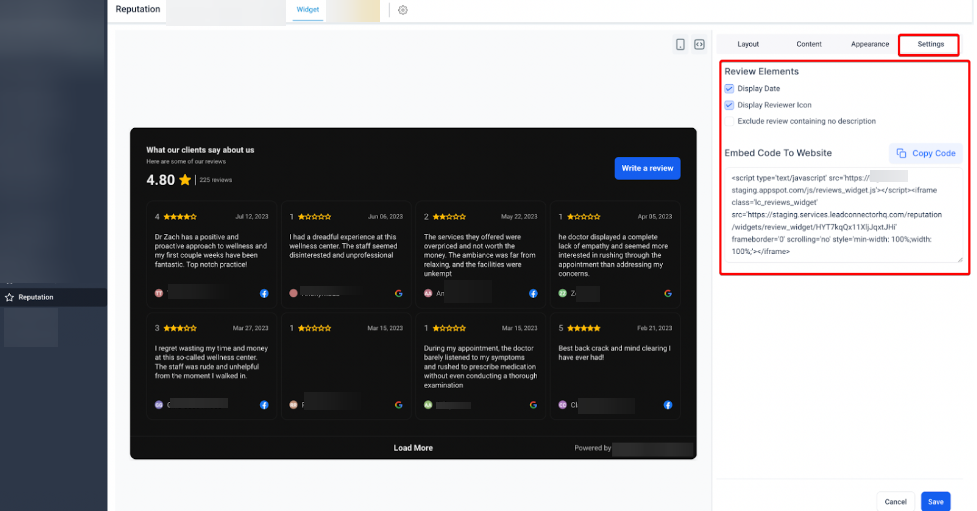This screenshot has height=511, width=977.
Task: Click Google icon on Jun 06, 2023 review
Action: [399, 294]
